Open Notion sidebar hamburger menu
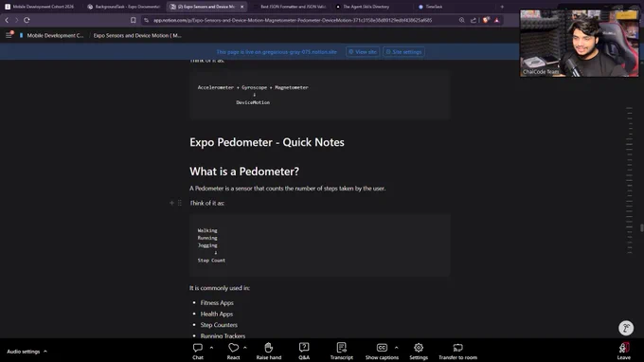The width and height of the screenshot is (644, 362). point(9,35)
